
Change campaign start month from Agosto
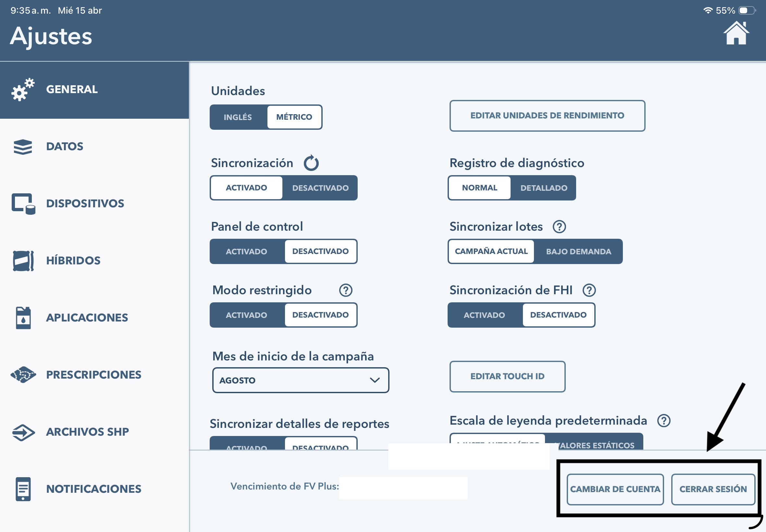point(300,380)
